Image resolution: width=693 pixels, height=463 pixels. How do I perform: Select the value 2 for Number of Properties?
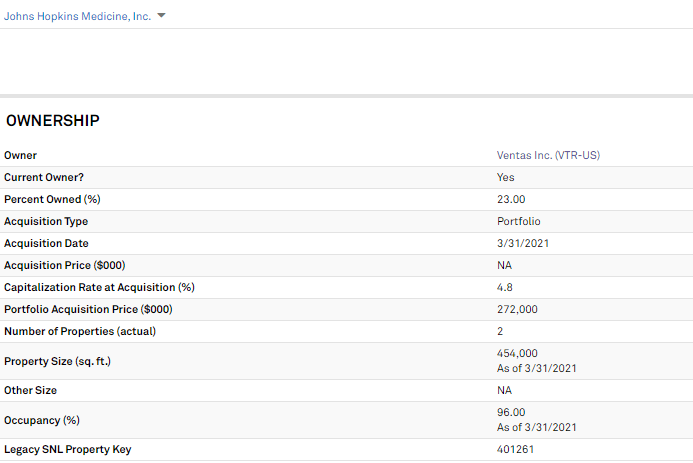500,331
